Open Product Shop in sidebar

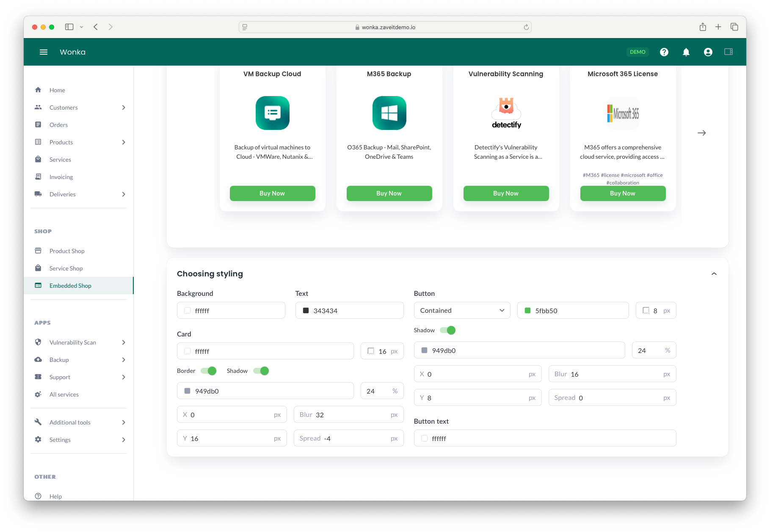point(79,251)
